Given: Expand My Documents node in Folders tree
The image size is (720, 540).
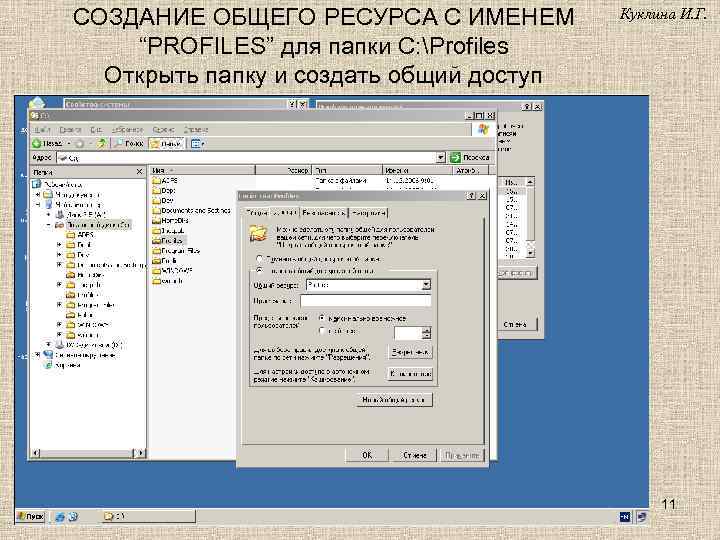Looking at the screenshot, I should 37,195.
